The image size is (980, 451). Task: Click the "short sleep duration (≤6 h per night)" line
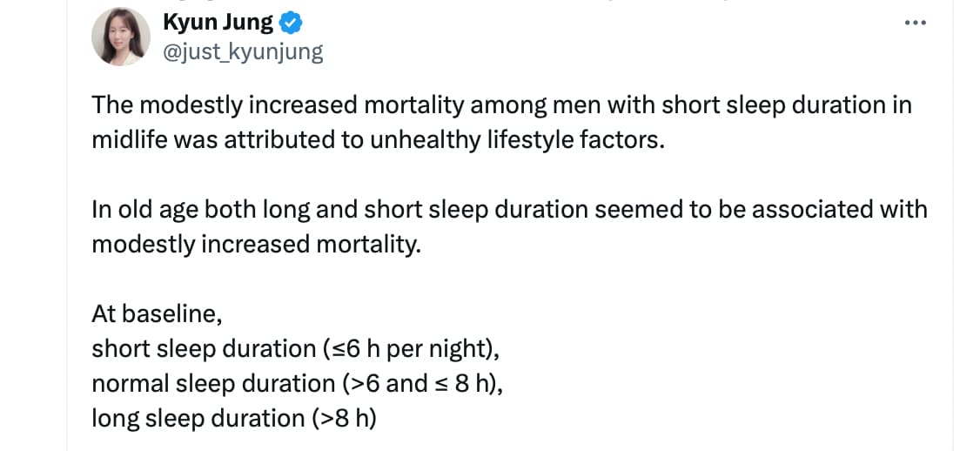(296, 349)
